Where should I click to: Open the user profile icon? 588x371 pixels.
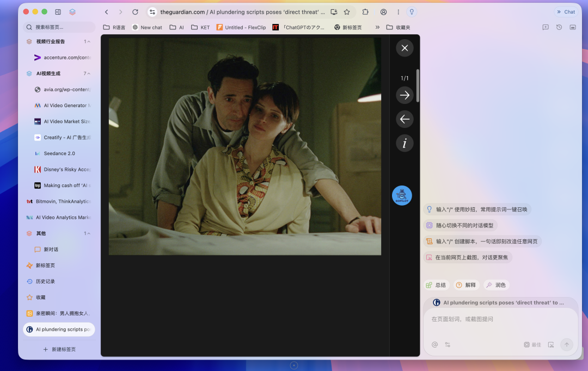(383, 12)
